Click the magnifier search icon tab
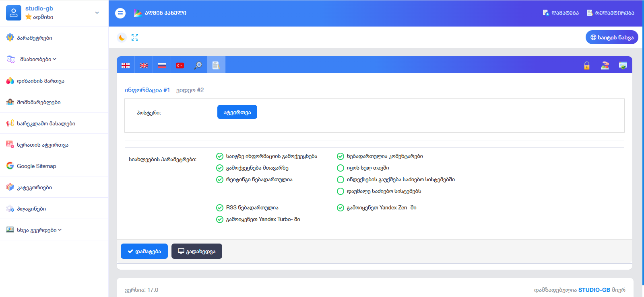 pyautogui.click(x=198, y=65)
